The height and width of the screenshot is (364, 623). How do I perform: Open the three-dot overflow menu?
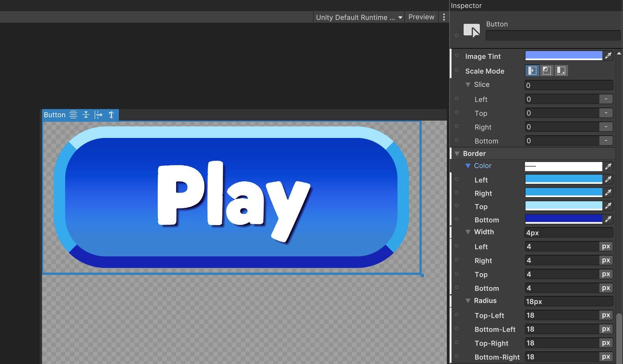(444, 17)
